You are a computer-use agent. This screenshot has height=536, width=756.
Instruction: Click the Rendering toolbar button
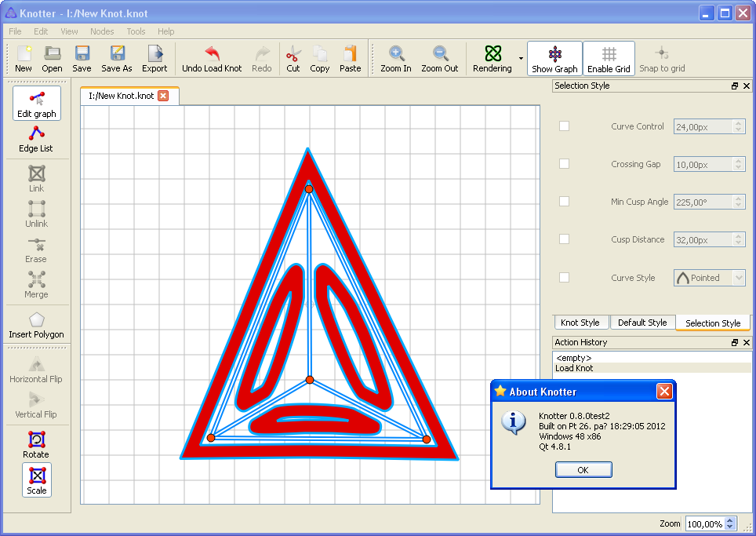pyautogui.click(x=492, y=59)
